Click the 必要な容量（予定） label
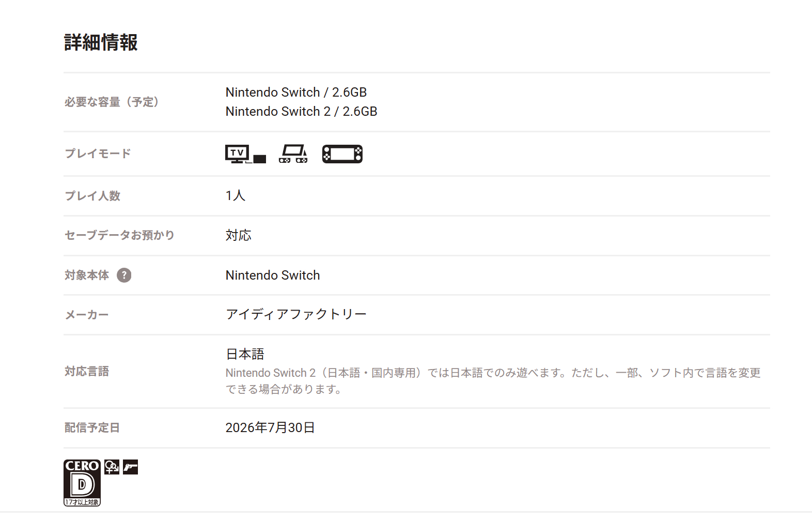 tap(113, 102)
